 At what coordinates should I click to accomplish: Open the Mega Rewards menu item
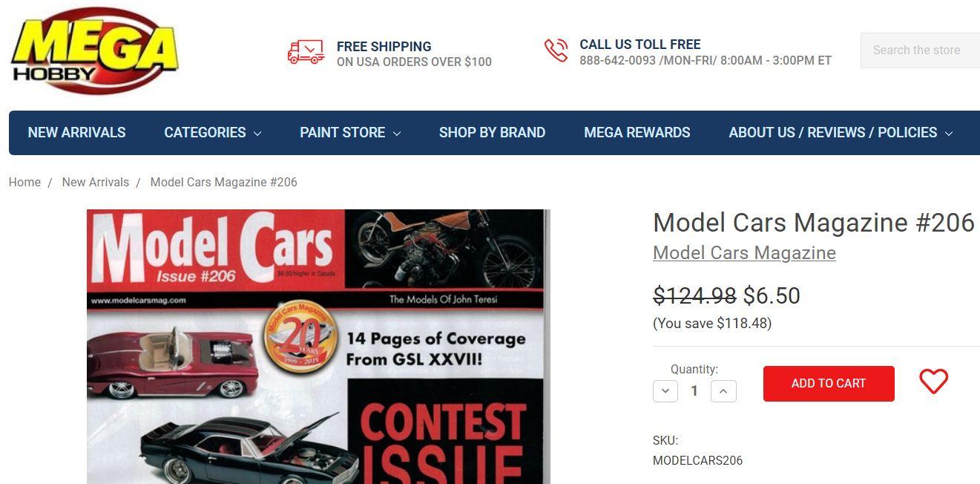[637, 133]
